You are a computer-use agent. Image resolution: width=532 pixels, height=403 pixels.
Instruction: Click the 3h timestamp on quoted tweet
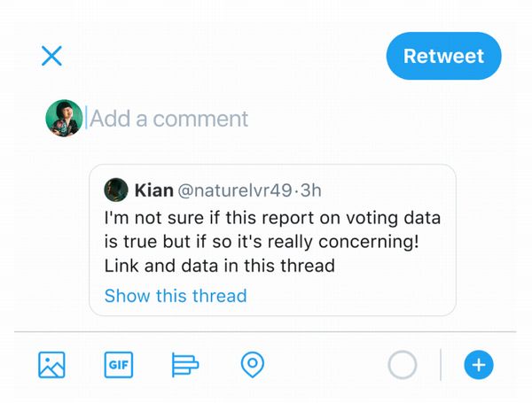[310, 190]
